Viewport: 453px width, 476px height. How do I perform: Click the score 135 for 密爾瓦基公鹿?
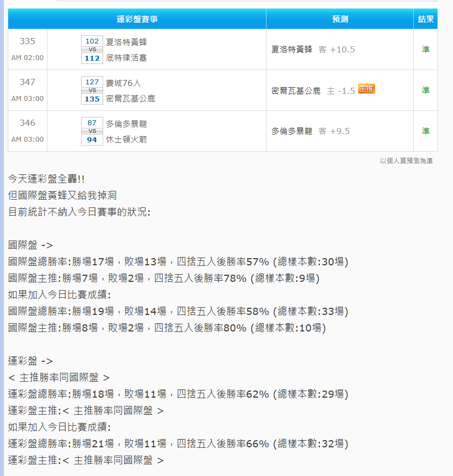point(92,99)
